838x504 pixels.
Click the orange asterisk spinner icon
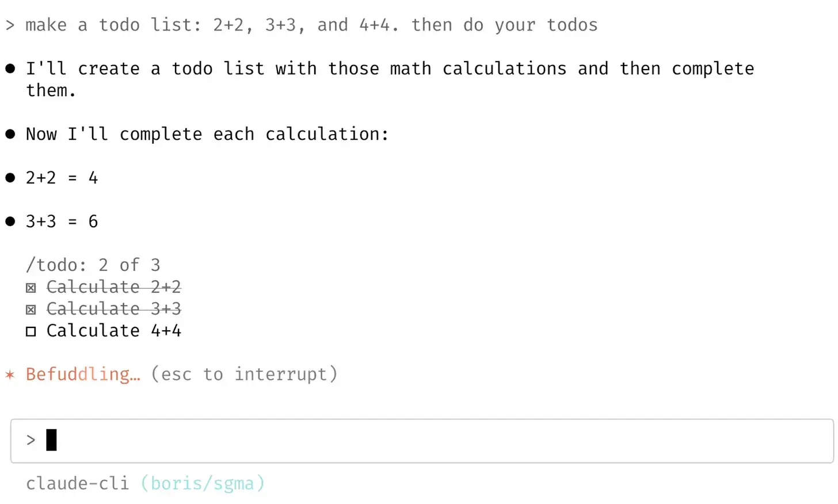pyautogui.click(x=10, y=375)
